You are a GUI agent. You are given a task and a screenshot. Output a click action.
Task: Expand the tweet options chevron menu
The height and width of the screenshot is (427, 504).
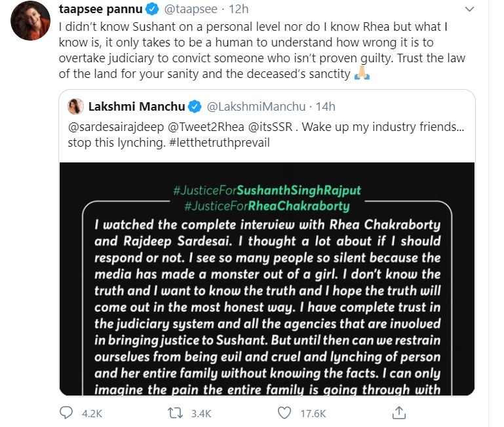pos(470,9)
